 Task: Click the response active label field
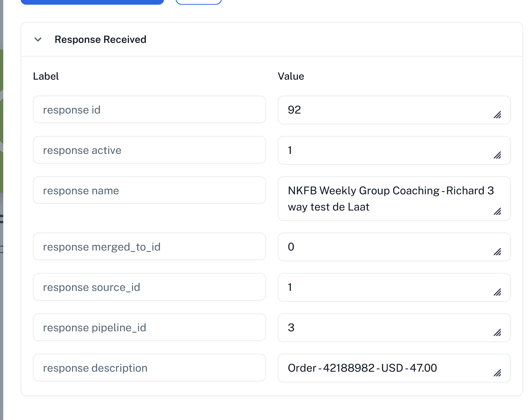point(149,150)
